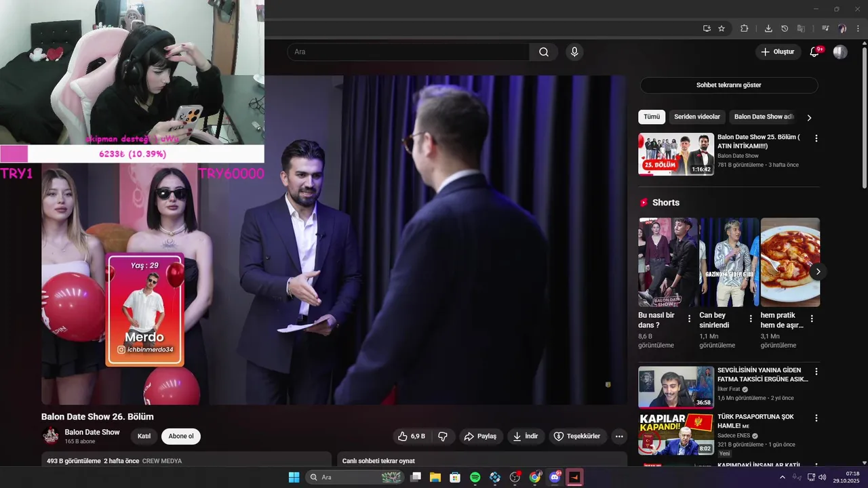
Task: Open Task View on the taskbar
Action: tap(416, 477)
